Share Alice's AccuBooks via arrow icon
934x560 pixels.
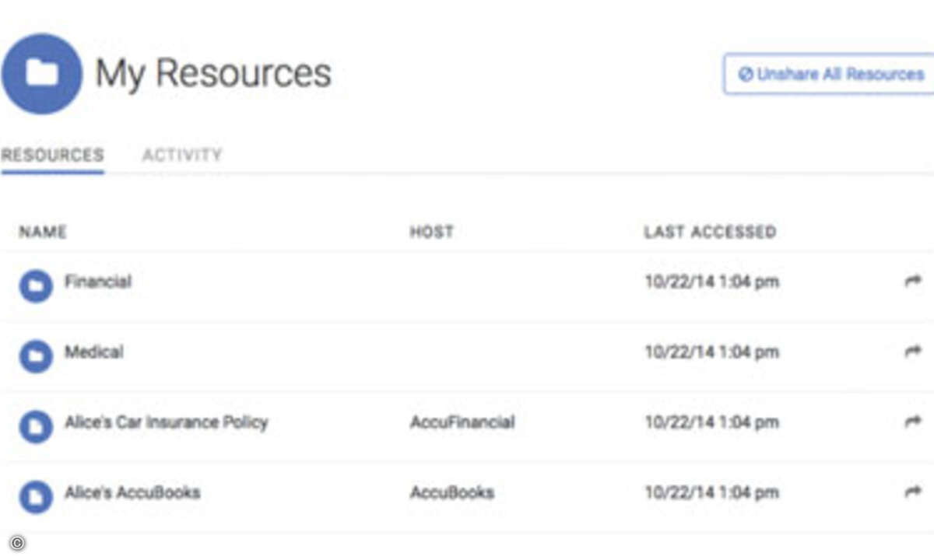912,492
